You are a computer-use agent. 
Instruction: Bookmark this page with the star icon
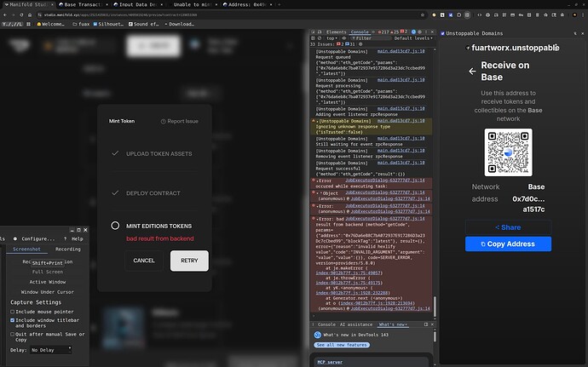coord(423,15)
